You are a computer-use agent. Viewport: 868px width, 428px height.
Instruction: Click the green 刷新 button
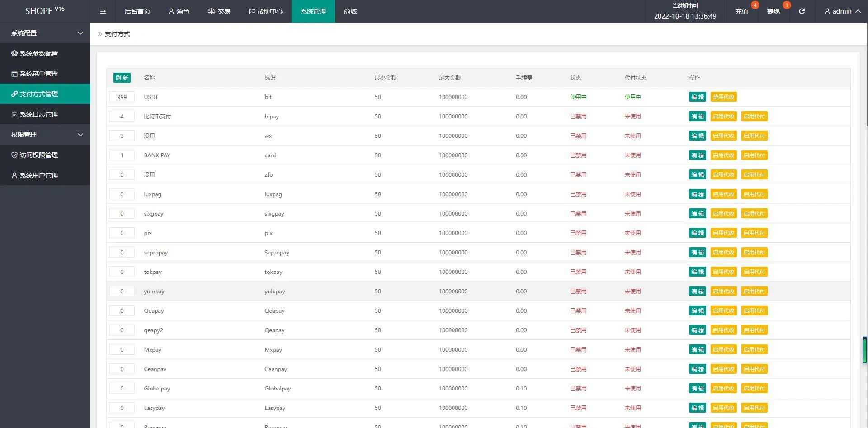[122, 78]
